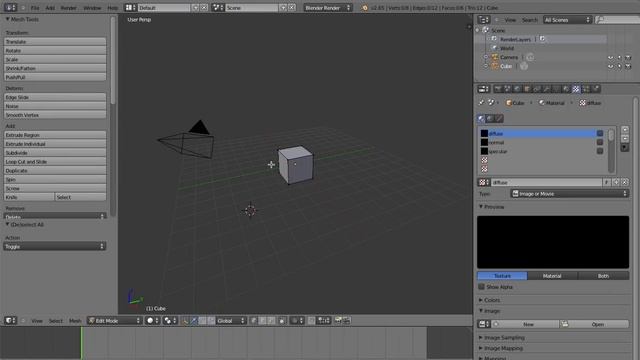The image size is (640, 360).
Task: Switch preview to Both tab
Action: click(x=603, y=276)
